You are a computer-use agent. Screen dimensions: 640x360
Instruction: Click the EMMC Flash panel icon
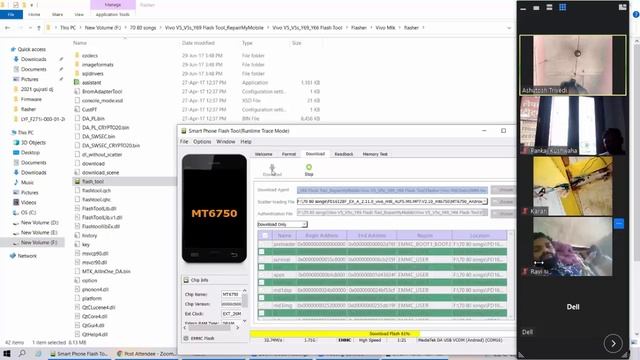pyautogui.click(x=186, y=338)
